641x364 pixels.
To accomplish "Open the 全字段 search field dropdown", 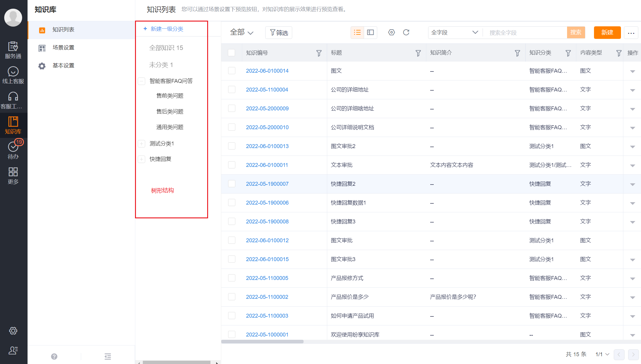I will 454,32.
